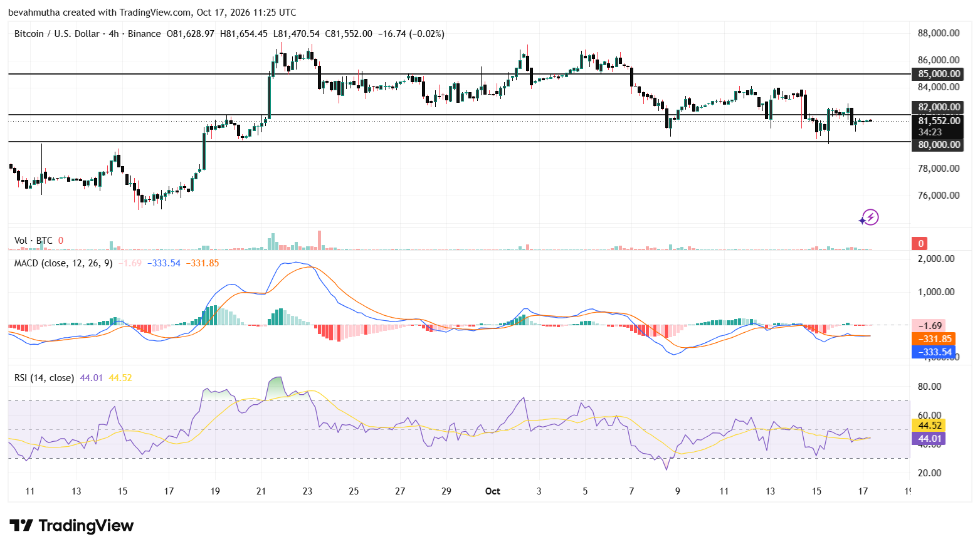Click the 76,000.00 price scale label

click(x=939, y=196)
